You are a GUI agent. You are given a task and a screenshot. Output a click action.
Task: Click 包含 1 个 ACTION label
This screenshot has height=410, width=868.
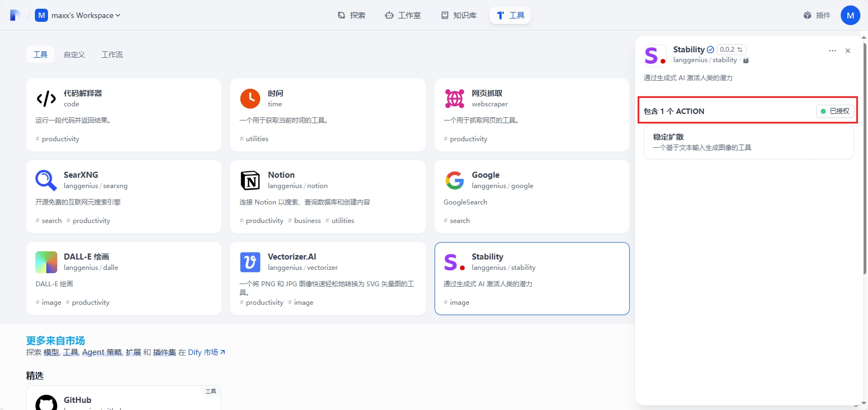(x=674, y=111)
